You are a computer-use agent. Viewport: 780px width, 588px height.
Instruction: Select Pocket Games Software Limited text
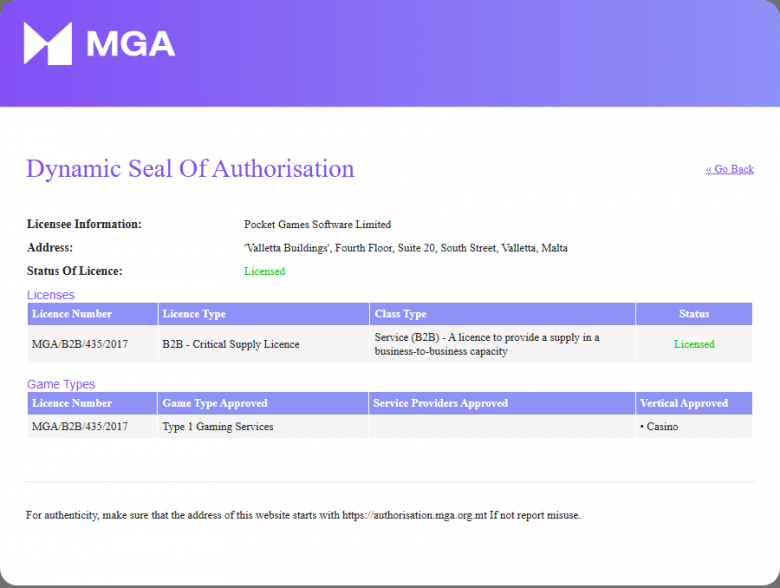[317, 224]
